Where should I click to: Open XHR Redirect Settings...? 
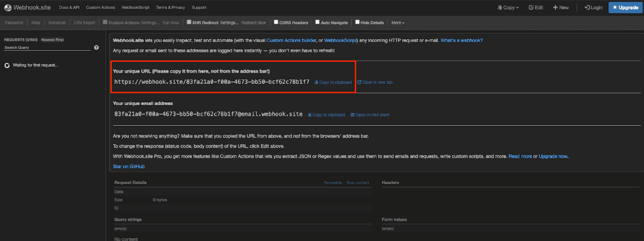(x=229, y=22)
